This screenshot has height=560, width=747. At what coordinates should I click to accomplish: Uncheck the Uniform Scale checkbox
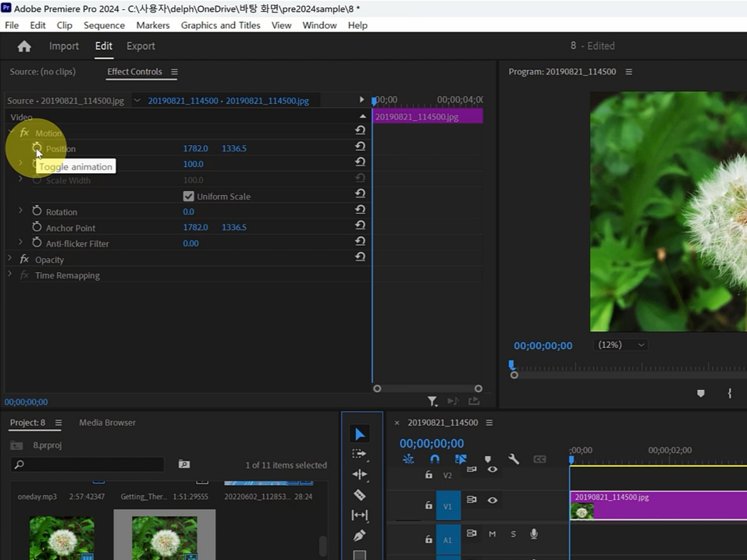coord(189,197)
